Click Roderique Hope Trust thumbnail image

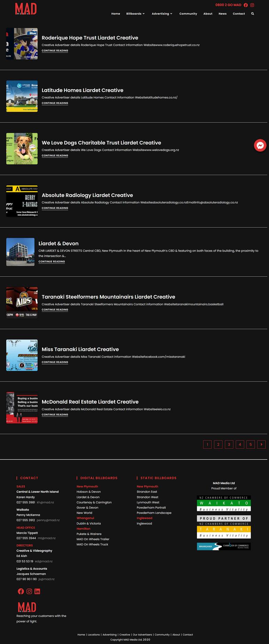[22, 44]
